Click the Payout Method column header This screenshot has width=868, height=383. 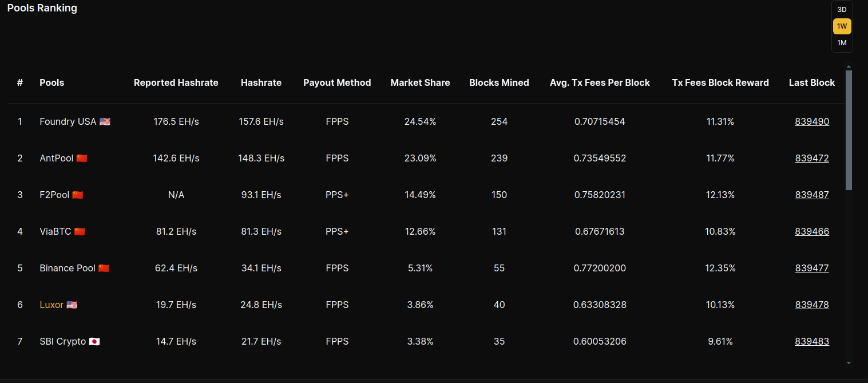337,82
